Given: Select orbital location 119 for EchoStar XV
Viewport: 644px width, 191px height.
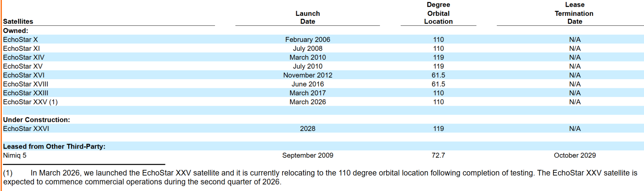Looking at the screenshot, I should coord(438,66).
